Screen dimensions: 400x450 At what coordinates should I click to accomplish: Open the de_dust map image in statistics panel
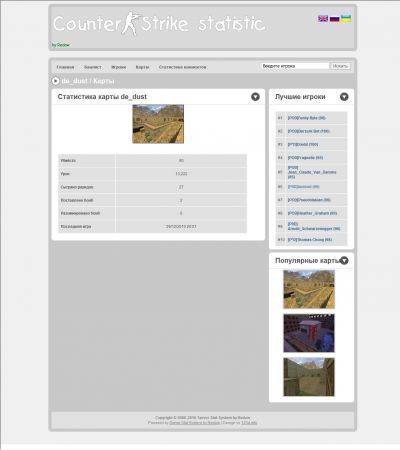click(158, 124)
